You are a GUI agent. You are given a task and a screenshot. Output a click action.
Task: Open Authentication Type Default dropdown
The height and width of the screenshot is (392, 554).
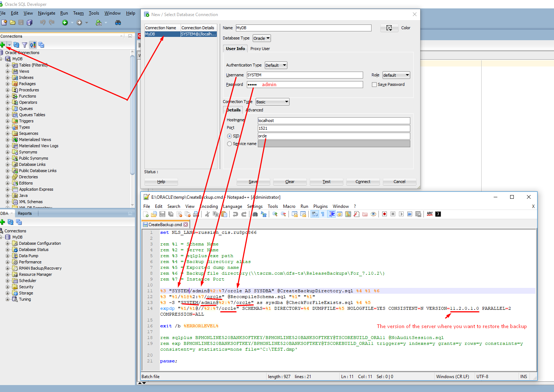(x=276, y=65)
